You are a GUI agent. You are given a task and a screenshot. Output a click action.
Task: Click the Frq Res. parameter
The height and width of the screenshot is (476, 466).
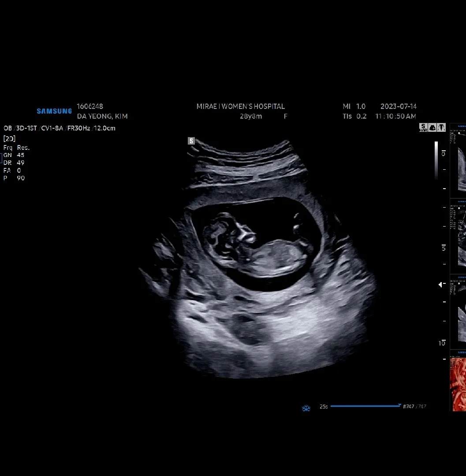pyautogui.click(x=16, y=148)
